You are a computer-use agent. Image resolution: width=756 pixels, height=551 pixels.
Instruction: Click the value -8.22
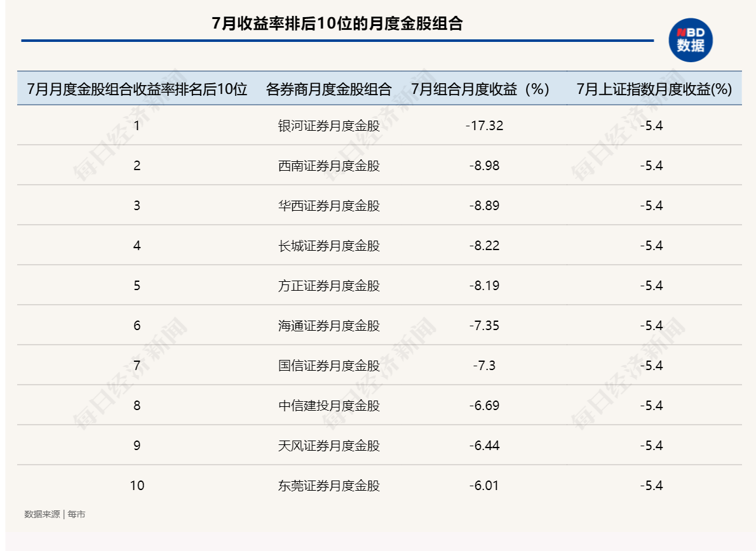click(485, 246)
